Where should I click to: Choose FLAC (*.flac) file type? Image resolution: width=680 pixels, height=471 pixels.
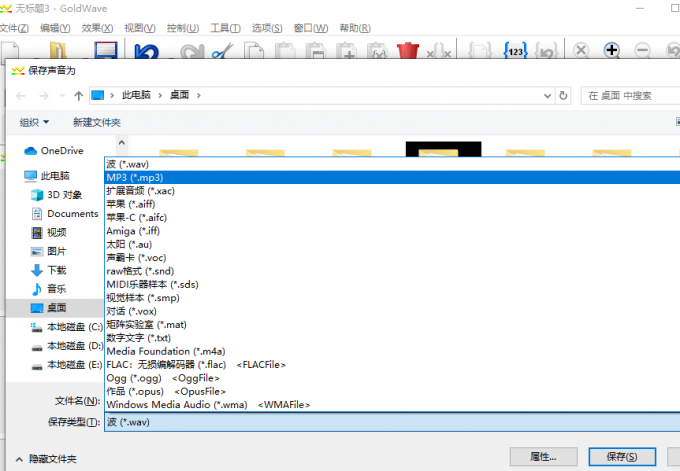392,365
